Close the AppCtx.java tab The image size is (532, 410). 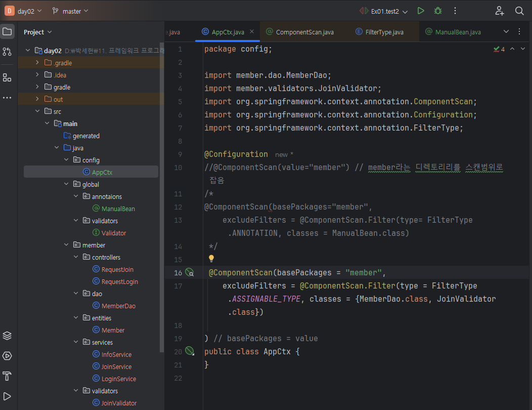tap(252, 32)
